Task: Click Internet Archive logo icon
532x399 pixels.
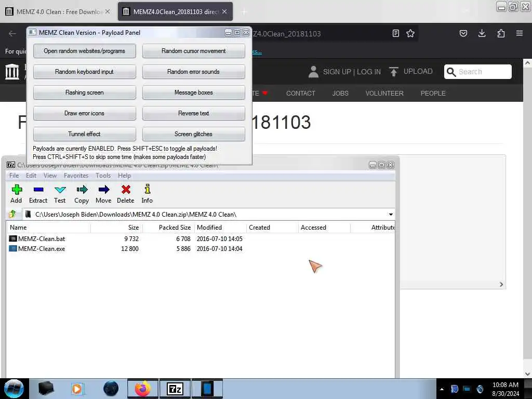Action: point(12,72)
